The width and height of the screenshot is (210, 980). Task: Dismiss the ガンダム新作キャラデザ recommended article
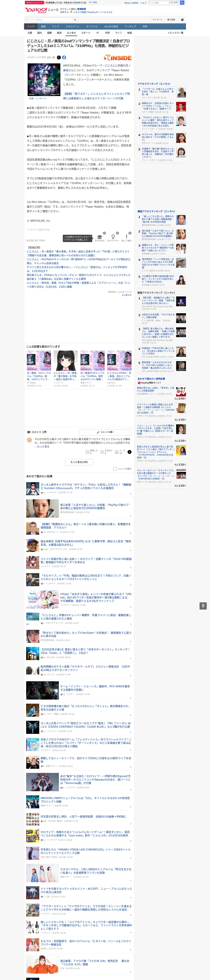(130, 494)
